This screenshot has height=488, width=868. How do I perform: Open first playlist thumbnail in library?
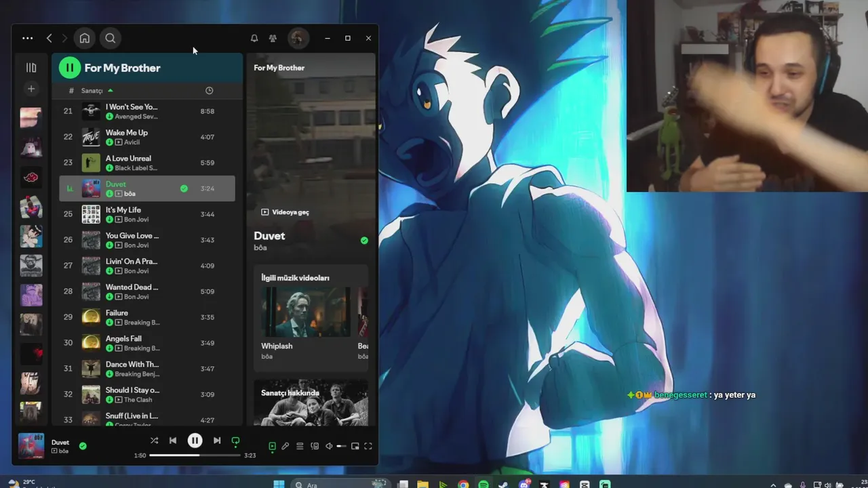pyautogui.click(x=31, y=118)
